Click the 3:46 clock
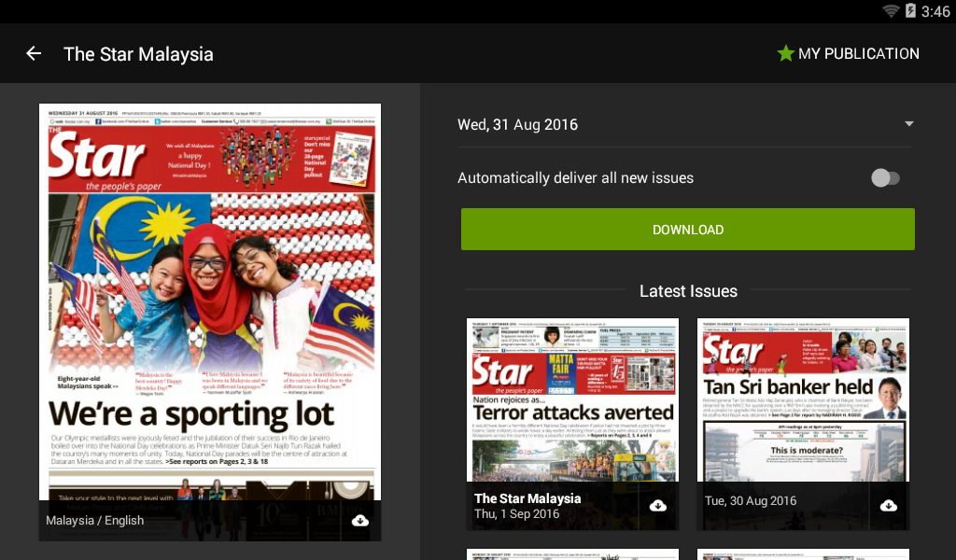Screen dimensions: 956x560 (935, 11)
